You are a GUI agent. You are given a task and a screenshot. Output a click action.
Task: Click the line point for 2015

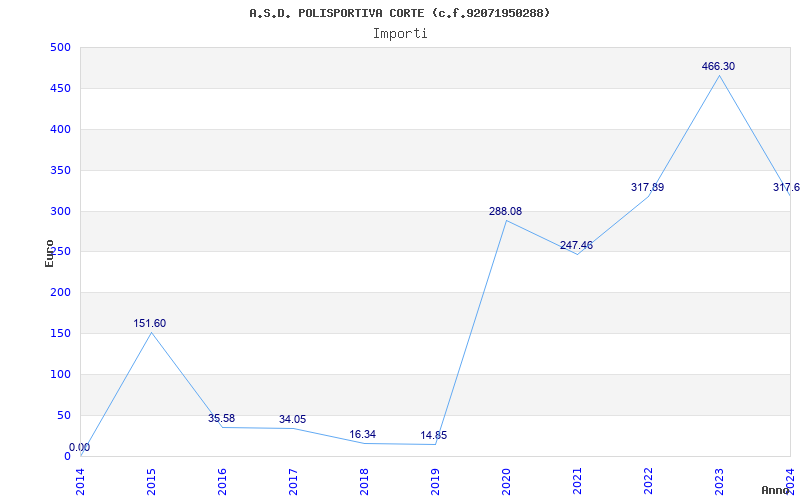tap(152, 332)
